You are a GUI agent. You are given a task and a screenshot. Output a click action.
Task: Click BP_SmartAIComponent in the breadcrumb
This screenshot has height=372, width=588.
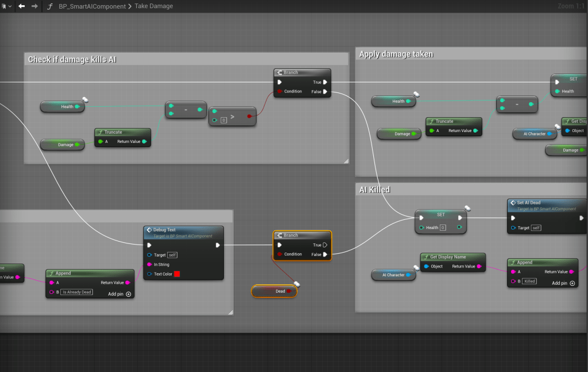(x=92, y=6)
